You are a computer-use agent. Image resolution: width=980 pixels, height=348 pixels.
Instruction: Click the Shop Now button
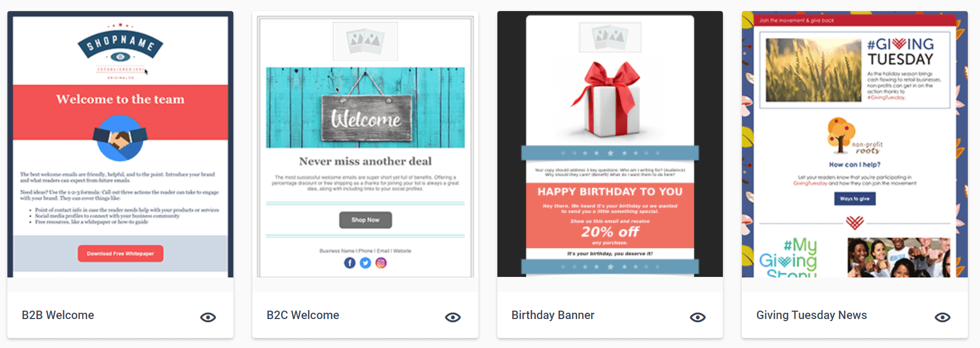click(x=365, y=220)
